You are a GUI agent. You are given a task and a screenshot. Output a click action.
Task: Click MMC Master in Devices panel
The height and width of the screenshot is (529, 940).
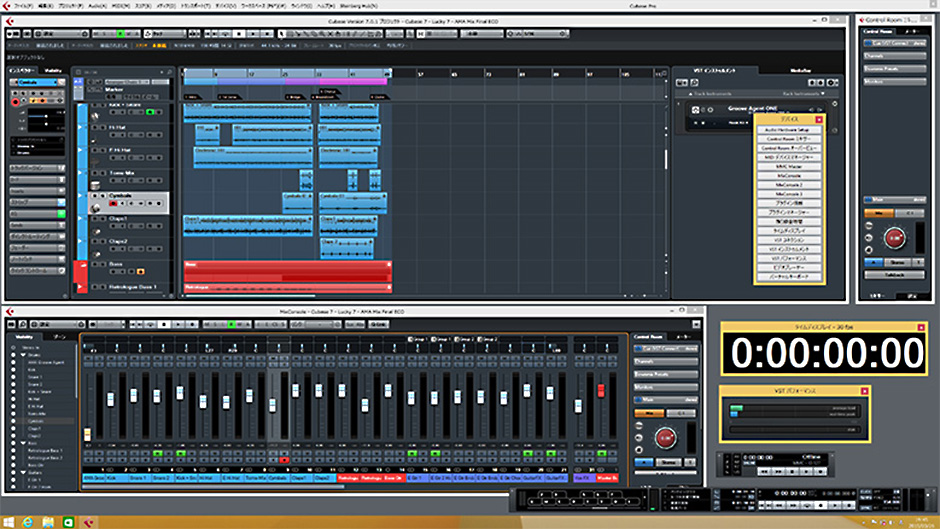(789, 166)
